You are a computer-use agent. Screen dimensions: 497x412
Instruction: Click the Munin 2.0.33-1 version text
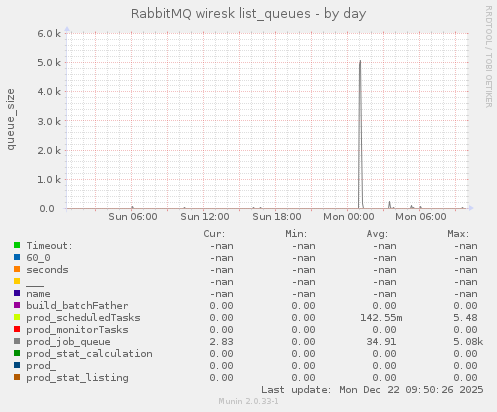[248, 401]
